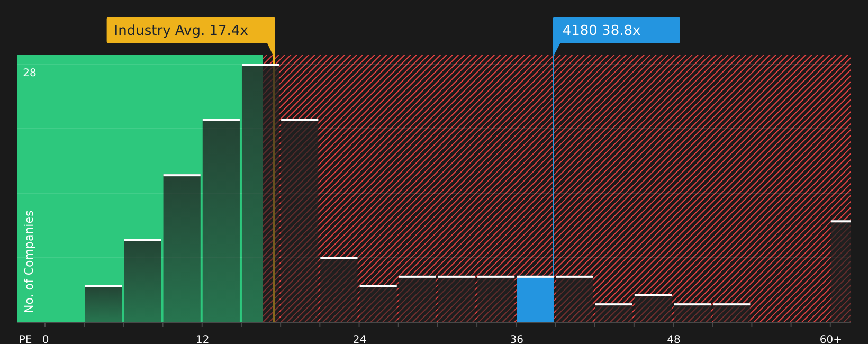Select the tall red-zone bar right of the orange line

[x=300, y=221]
